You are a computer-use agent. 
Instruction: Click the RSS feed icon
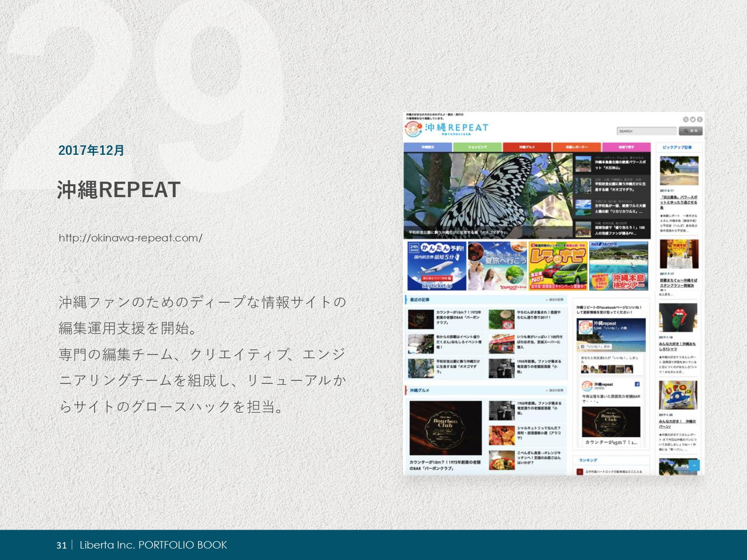(x=685, y=119)
